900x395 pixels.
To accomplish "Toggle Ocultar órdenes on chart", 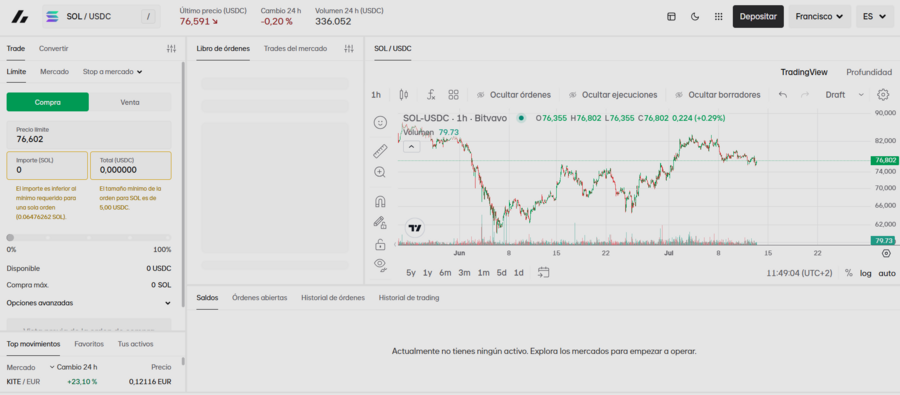I will (514, 95).
